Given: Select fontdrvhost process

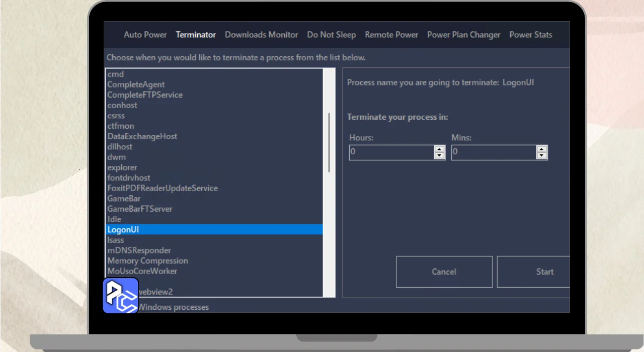Looking at the screenshot, I should pyautogui.click(x=214, y=178).
